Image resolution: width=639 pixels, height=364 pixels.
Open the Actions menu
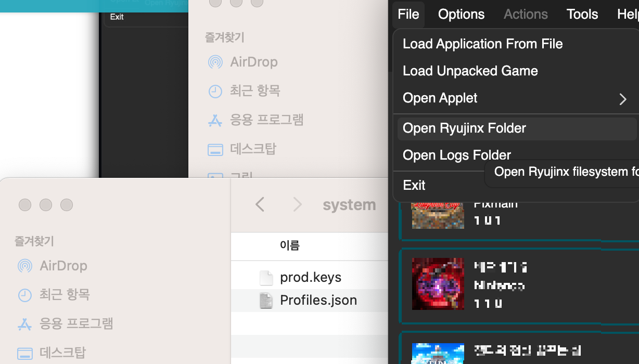pos(526,14)
